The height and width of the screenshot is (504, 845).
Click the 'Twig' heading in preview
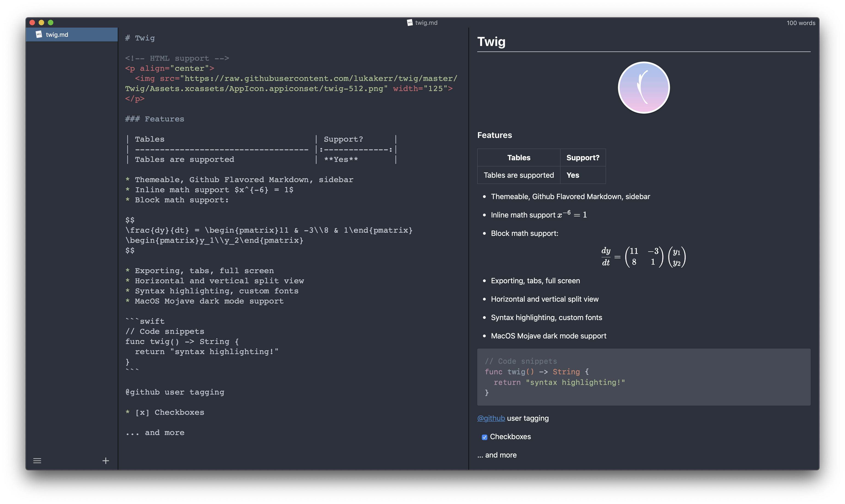click(491, 41)
